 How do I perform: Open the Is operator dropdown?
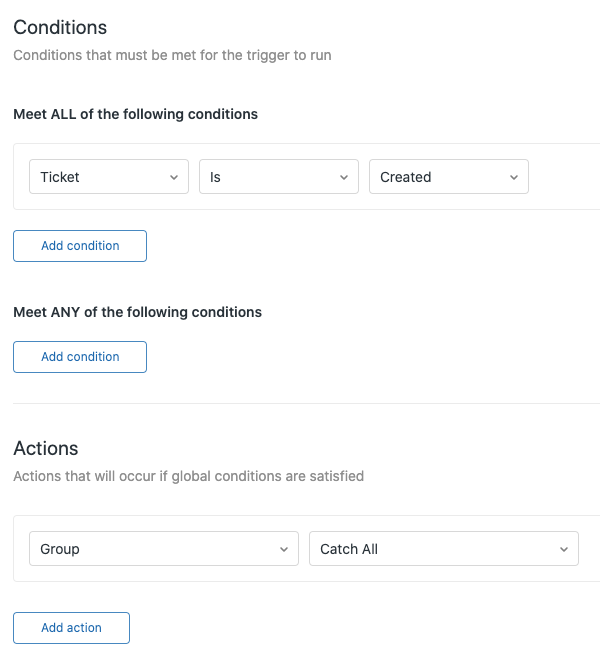tap(279, 177)
